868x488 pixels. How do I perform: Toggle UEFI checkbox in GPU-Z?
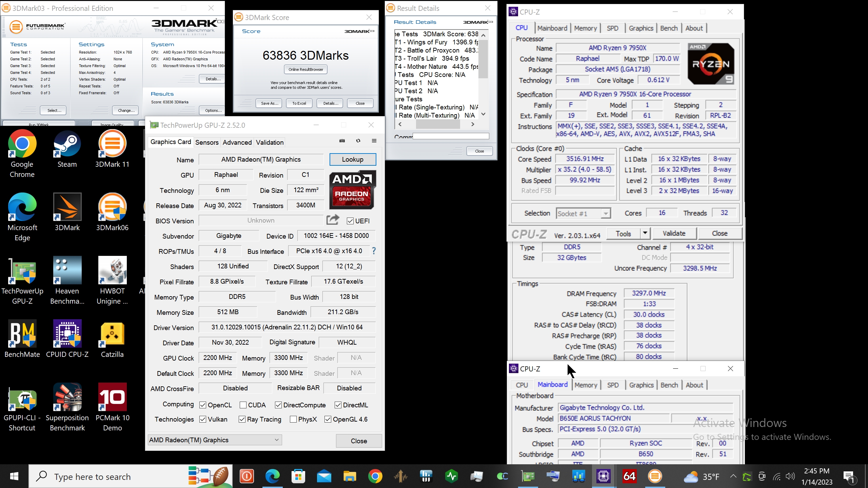pos(350,221)
